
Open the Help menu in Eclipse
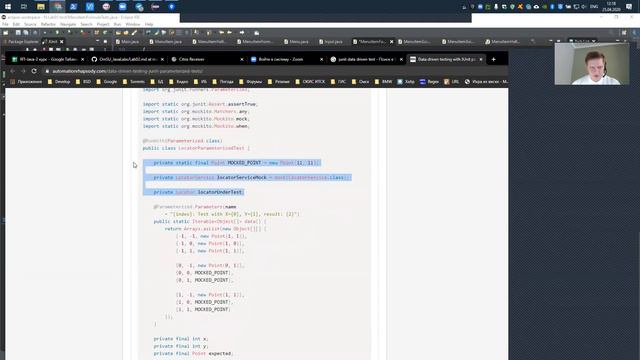tap(149, 24)
